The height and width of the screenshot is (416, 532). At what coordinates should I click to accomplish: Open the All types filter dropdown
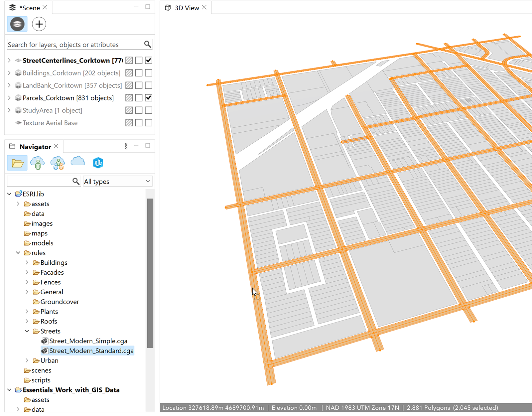pyautogui.click(x=117, y=181)
